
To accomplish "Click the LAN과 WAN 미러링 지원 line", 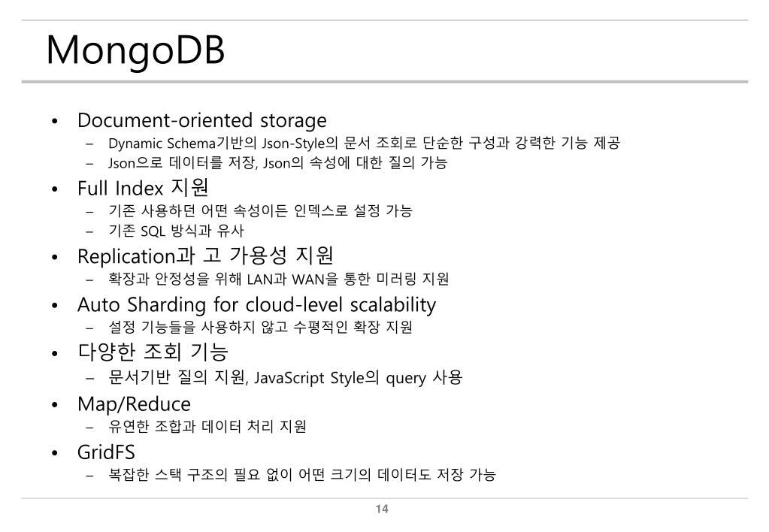I will [279, 279].
